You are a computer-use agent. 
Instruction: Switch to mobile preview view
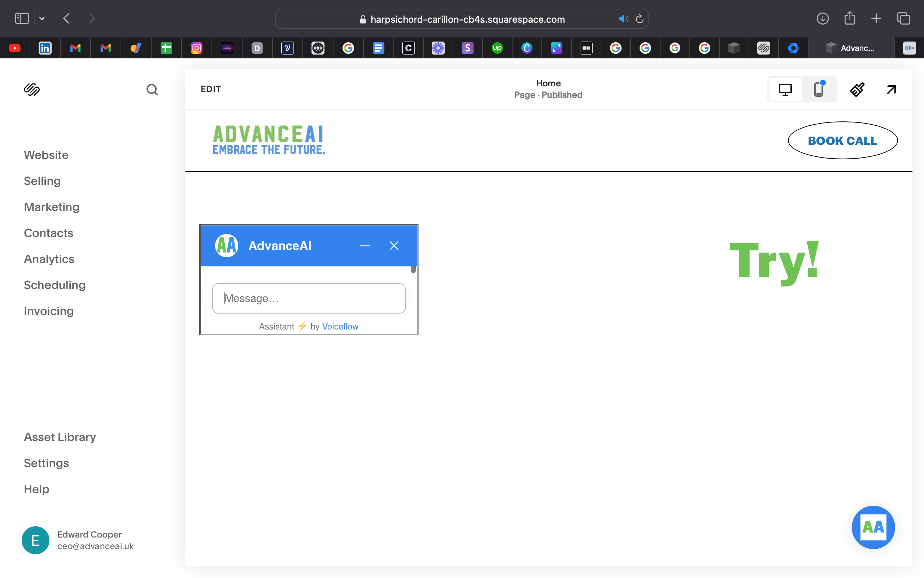819,90
